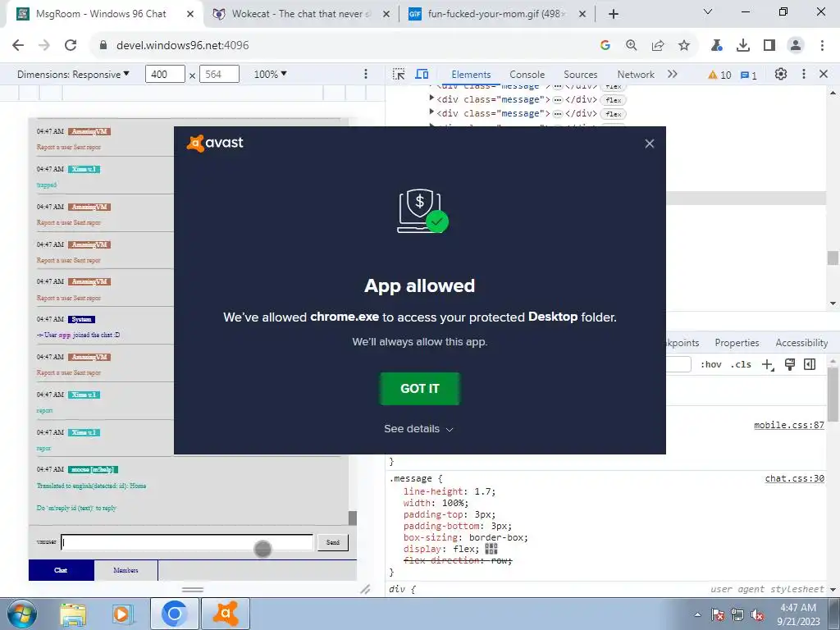Open the Accessibility pane tab
Viewport: 840px width, 630px height.
click(801, 343)
